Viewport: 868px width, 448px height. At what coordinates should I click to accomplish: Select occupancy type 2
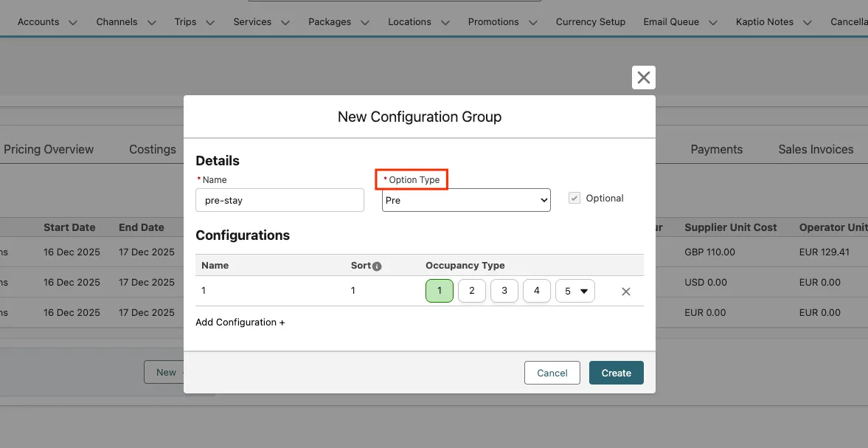pyautogui.click(x=472, y=291)
